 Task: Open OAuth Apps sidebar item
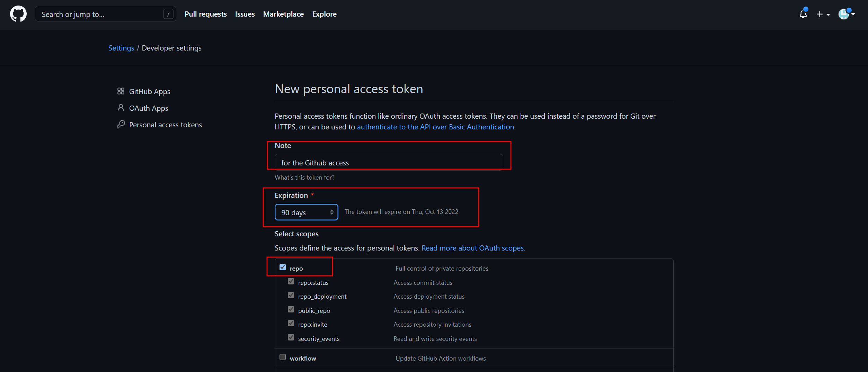point(149,108)
